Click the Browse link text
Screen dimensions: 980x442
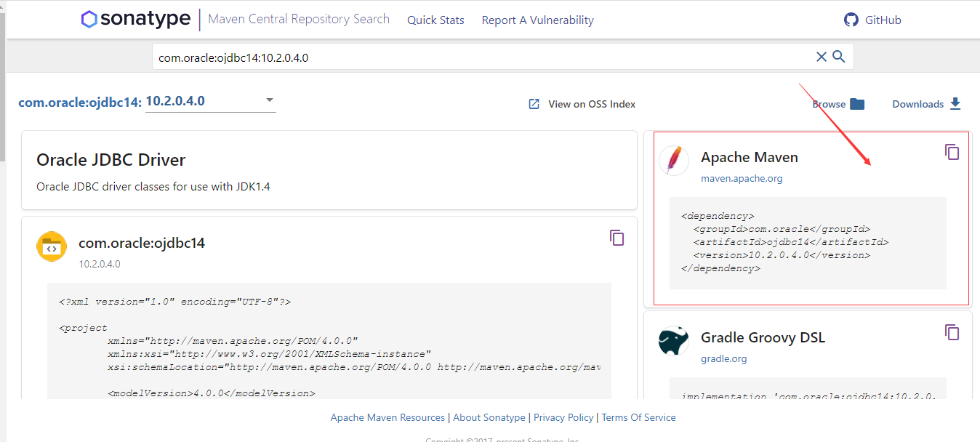coord(829,104)
